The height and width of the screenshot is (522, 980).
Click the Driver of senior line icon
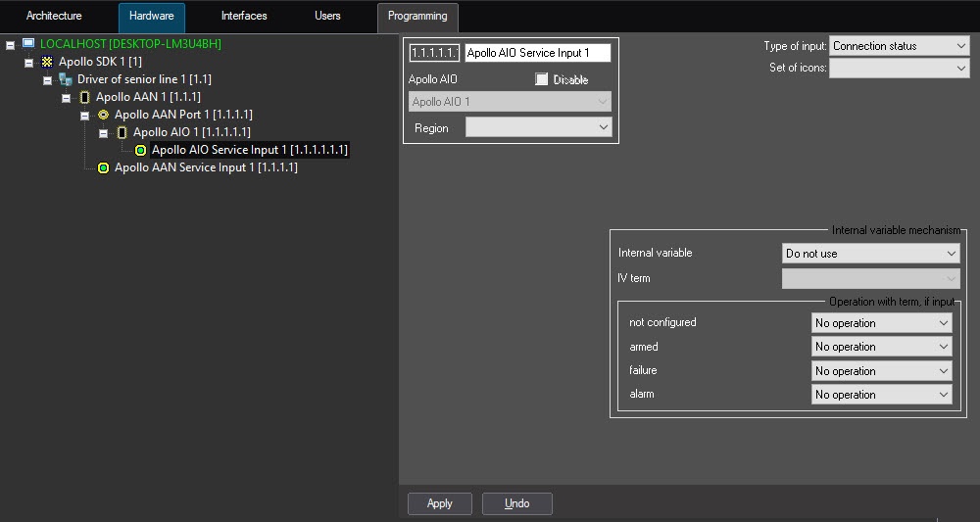66,79
